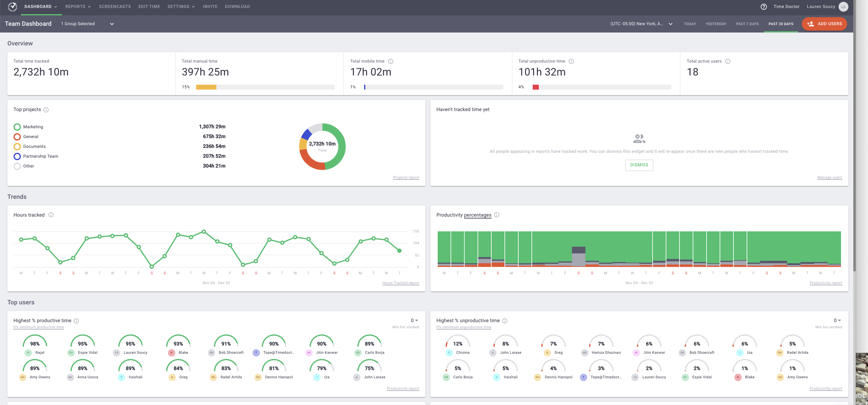Toggle the General project legend circle
Image resolution: width=868 pixels, height=405 pixels.
pos(17,137)
